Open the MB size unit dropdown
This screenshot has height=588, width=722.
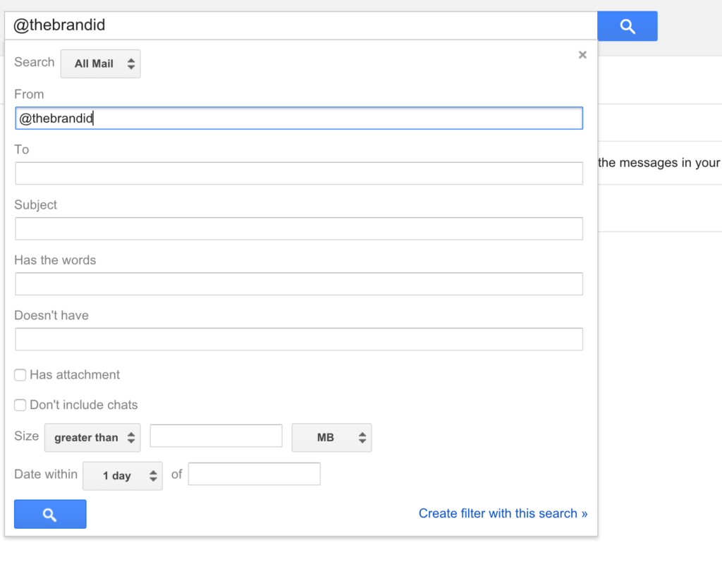331,438
